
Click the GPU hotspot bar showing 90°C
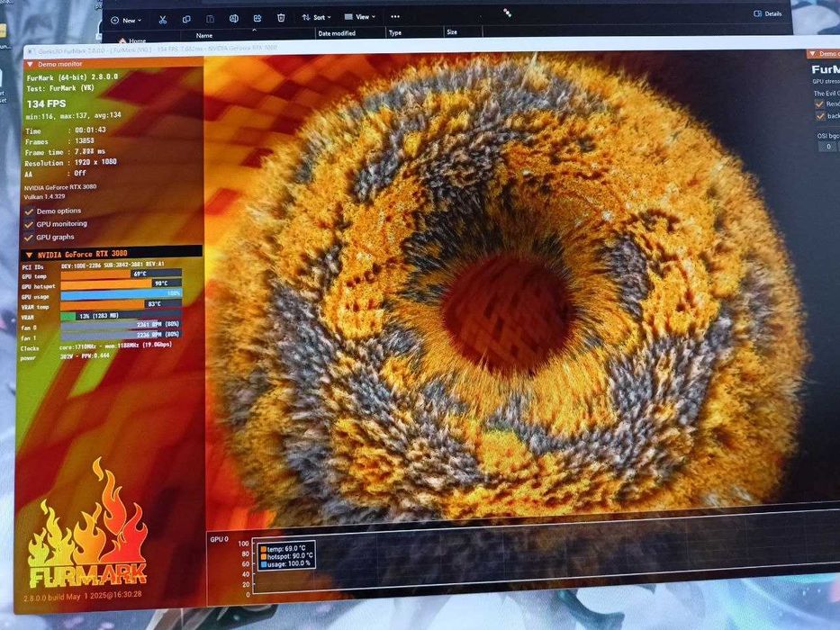121,283
